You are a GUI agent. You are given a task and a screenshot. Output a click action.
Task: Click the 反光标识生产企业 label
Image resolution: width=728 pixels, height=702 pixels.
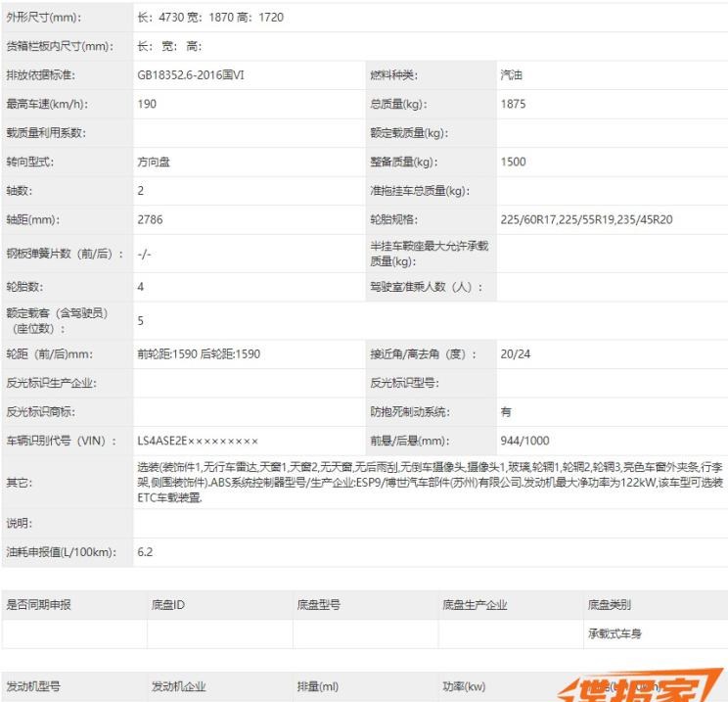[51, 383]
